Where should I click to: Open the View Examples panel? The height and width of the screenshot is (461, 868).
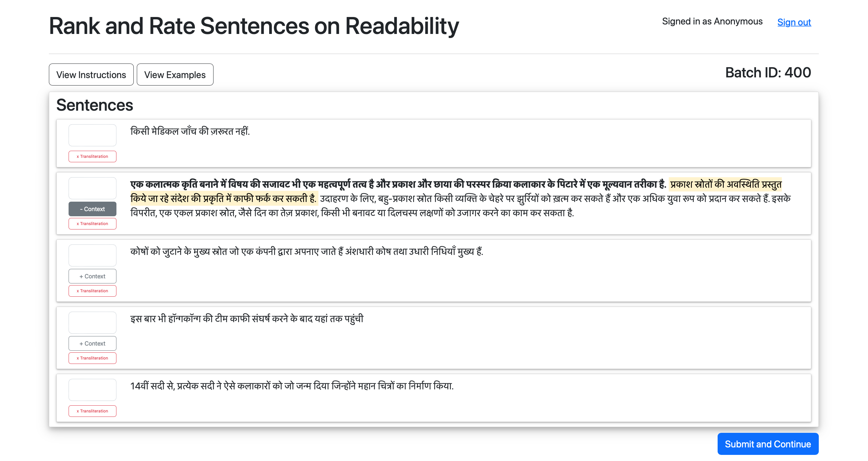175,75
